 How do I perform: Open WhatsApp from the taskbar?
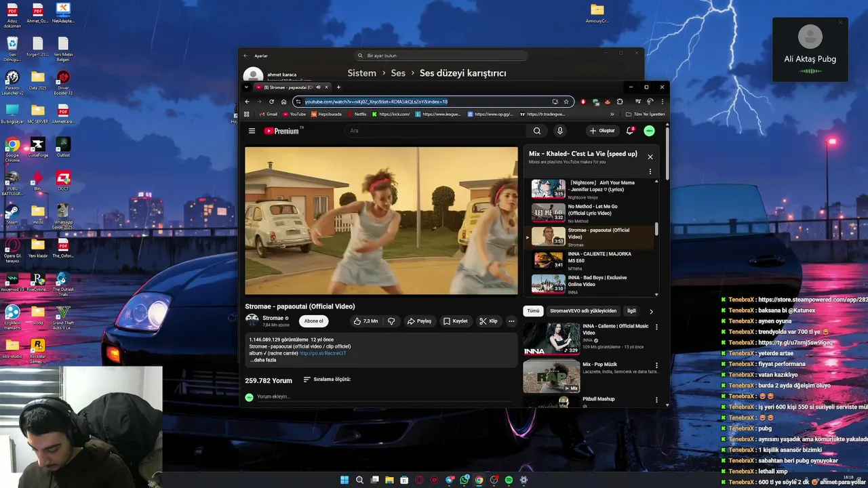464,480
